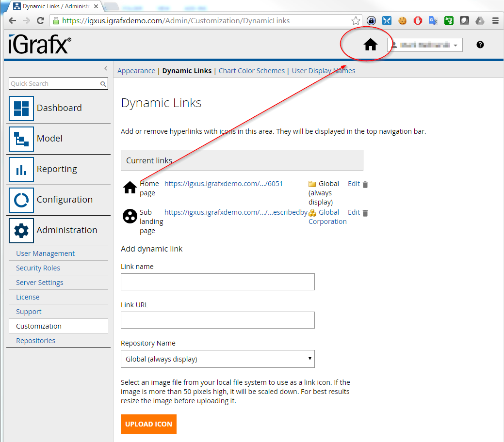Delete the Sub landing page link
This screenshot has width=504, height=442.
(x=365, y=213)
